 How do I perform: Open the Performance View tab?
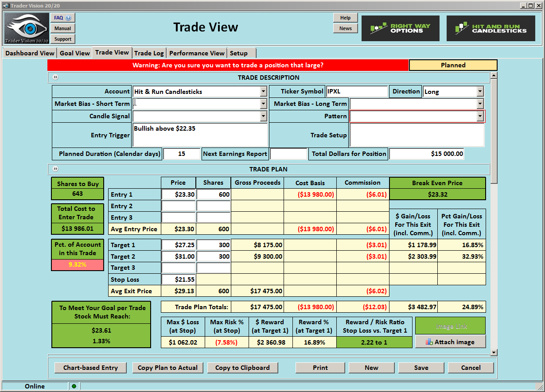(197, 53)
